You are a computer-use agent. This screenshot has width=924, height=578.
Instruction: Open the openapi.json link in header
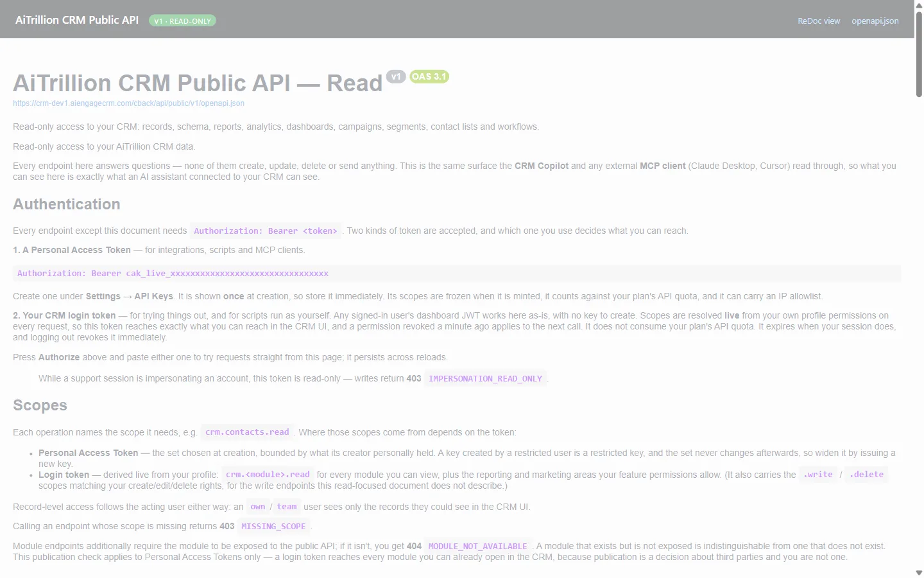875,21
